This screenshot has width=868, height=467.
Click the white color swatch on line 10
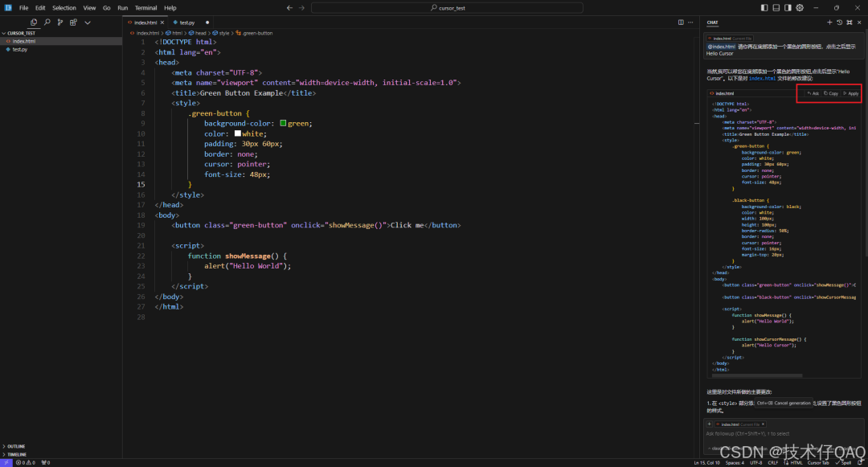coord(237,133)
